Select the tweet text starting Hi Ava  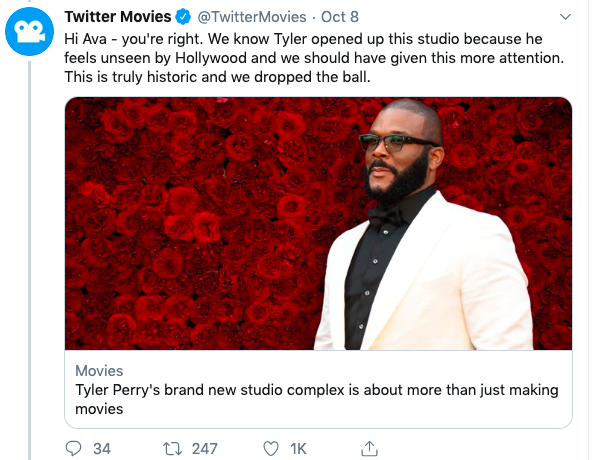tap(314, 58)
